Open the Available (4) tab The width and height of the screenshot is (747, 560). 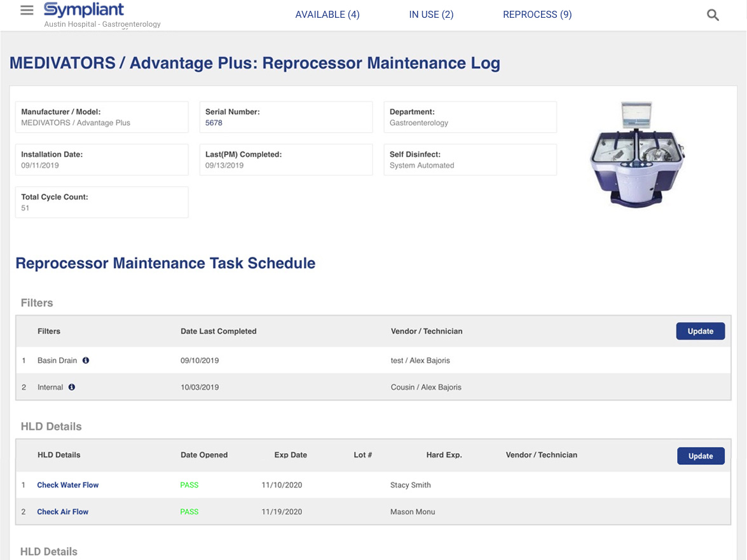point(327,15)
